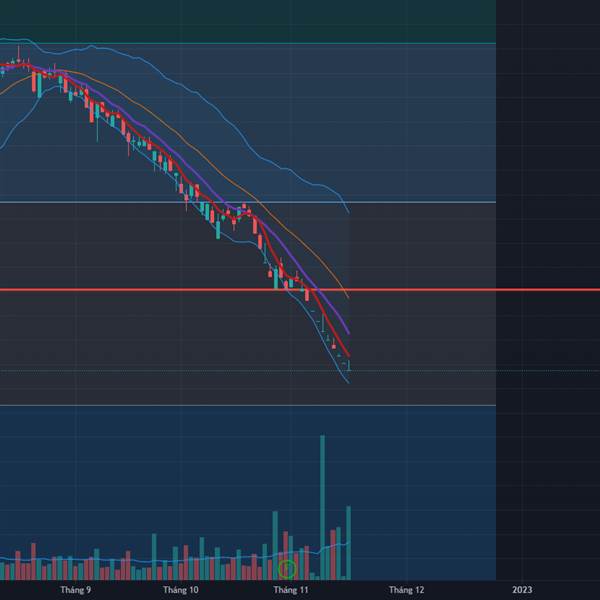Select the "2023" time axis label

pyautogui.click(x=522, y=590)
